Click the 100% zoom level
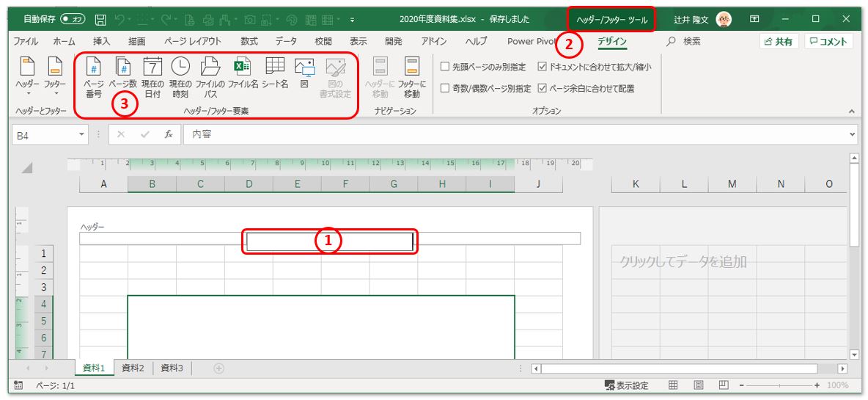This screenshot has width=868, height=400. tap(838, 385)
